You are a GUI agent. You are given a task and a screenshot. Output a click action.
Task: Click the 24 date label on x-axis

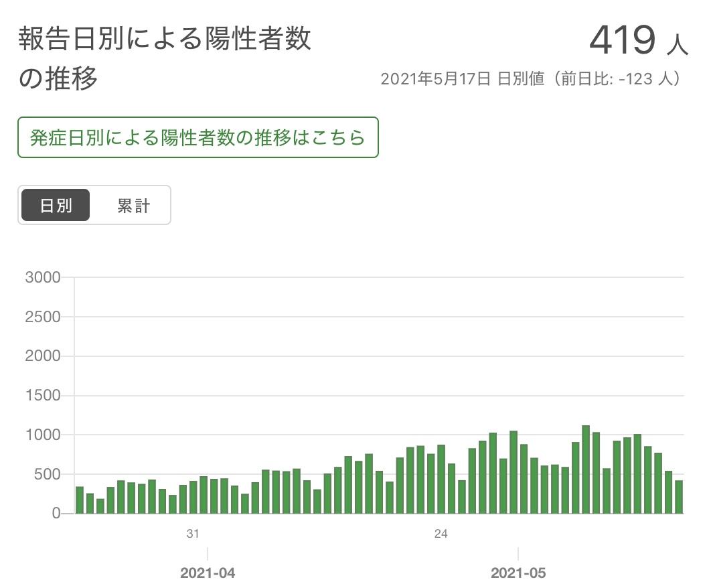(441, 534)
